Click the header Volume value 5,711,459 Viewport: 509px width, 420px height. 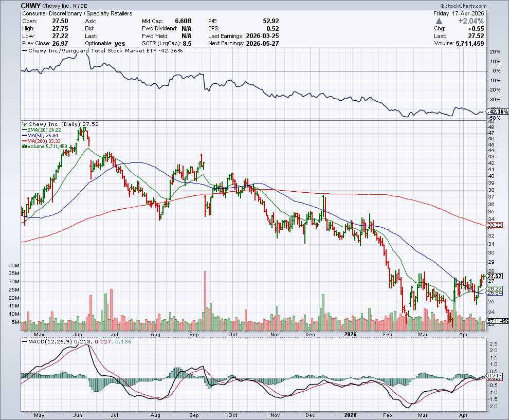pos(470,44)
